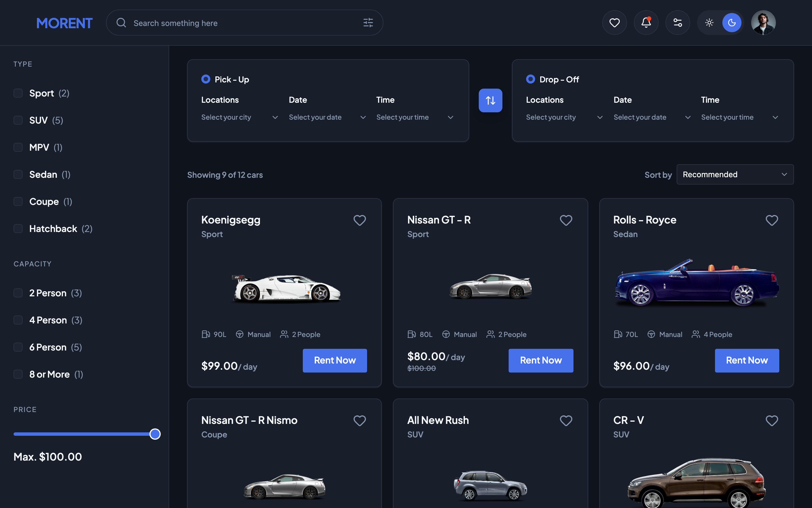Switch to light mode sun icon
Screen dimensions: 812x508
tap(709, 23)
